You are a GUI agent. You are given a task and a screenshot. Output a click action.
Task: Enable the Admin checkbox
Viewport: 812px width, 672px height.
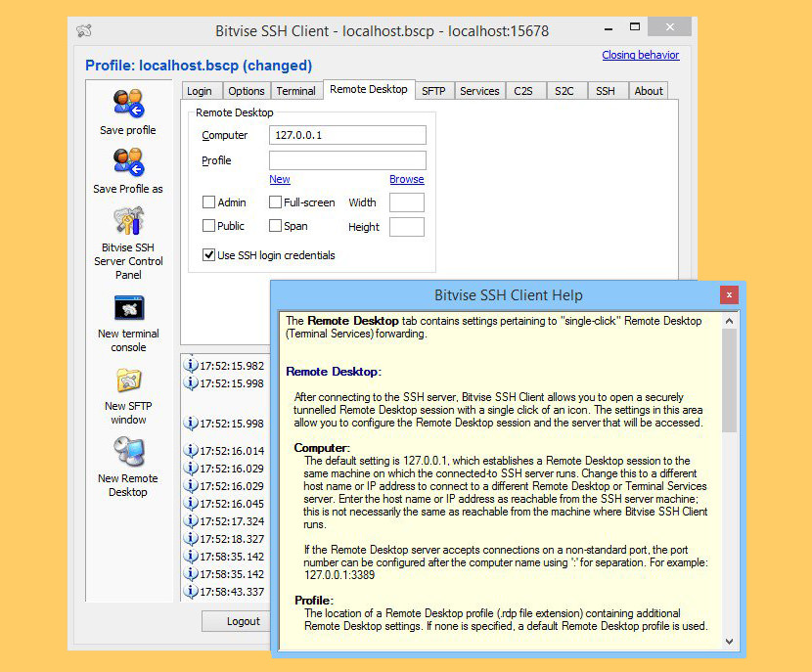coord(208,202)
